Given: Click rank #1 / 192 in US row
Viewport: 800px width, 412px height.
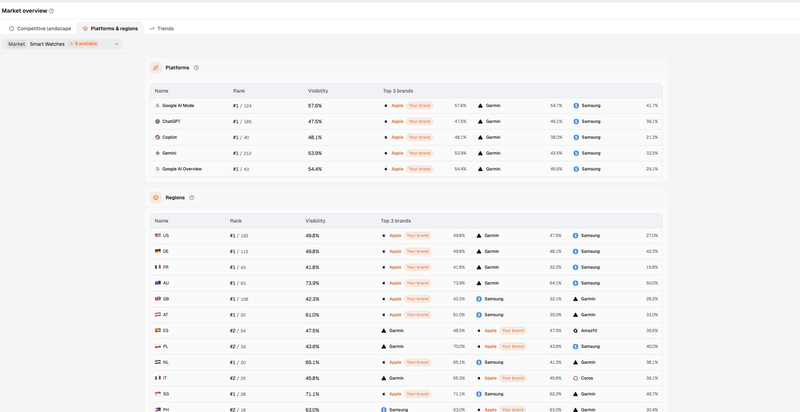Looking at the screenshot, I should click(239, 236).
